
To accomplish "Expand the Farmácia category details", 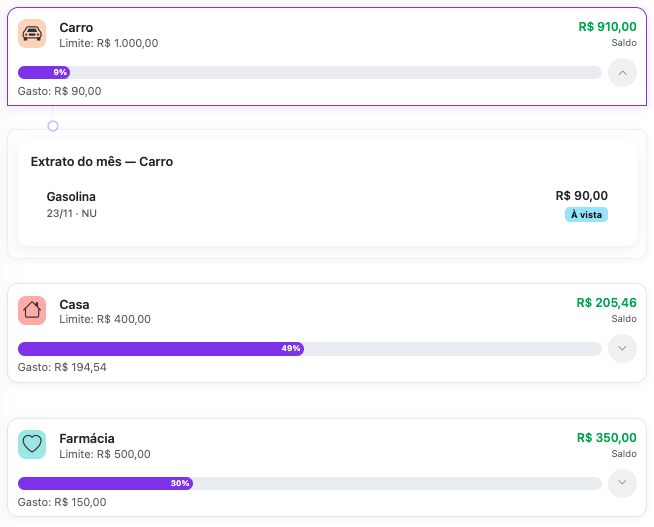I will (x=622, y=483).
